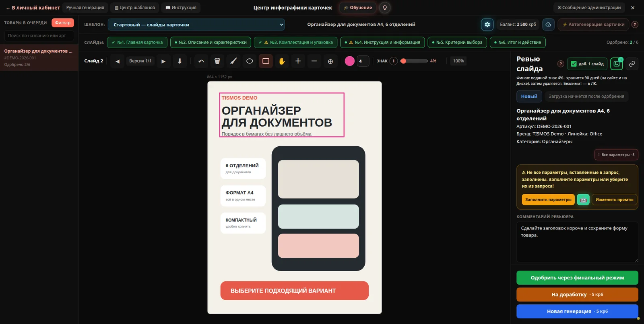This screenshot has width=644, height=324.
Task: Open help next to Ревью слайда heading
Action: pyautogui.click(x=561, y=64)
